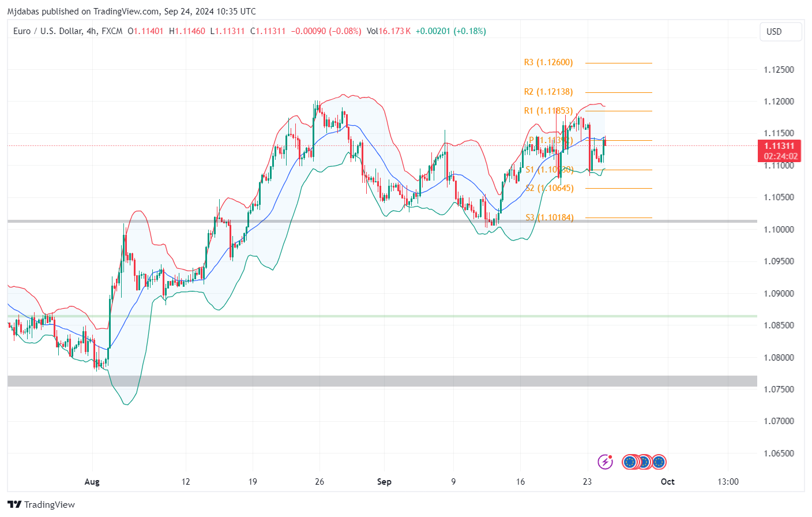This screenshot has height=517, width=812.
Task: Click the Sep label on the time axis
Action: pos(384,482)
